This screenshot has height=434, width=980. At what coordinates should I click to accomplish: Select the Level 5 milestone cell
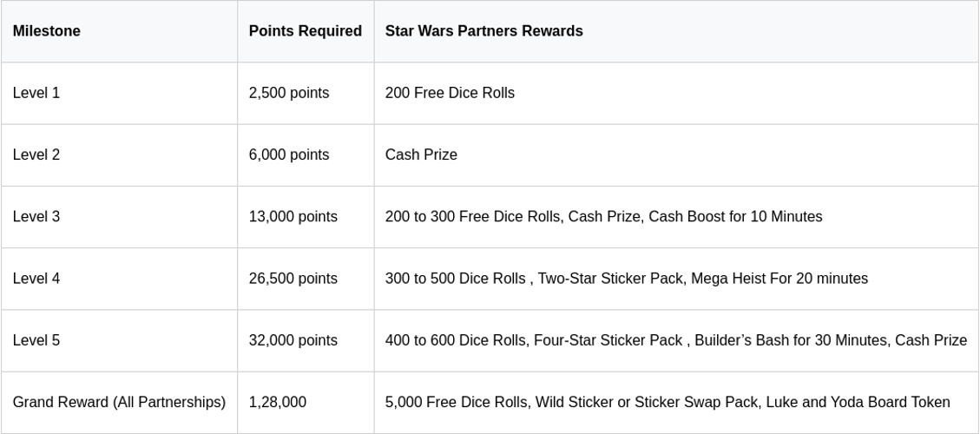[x=36, y=340]
